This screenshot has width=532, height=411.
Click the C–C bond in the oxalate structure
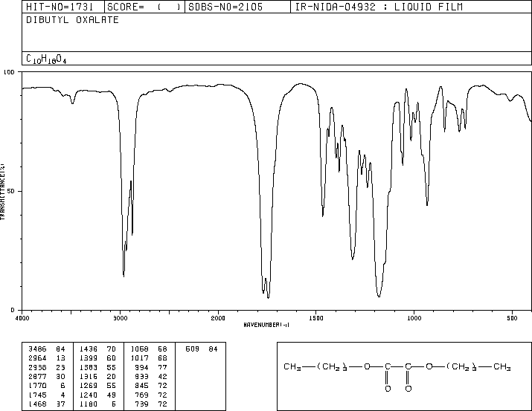coord(397,366)
